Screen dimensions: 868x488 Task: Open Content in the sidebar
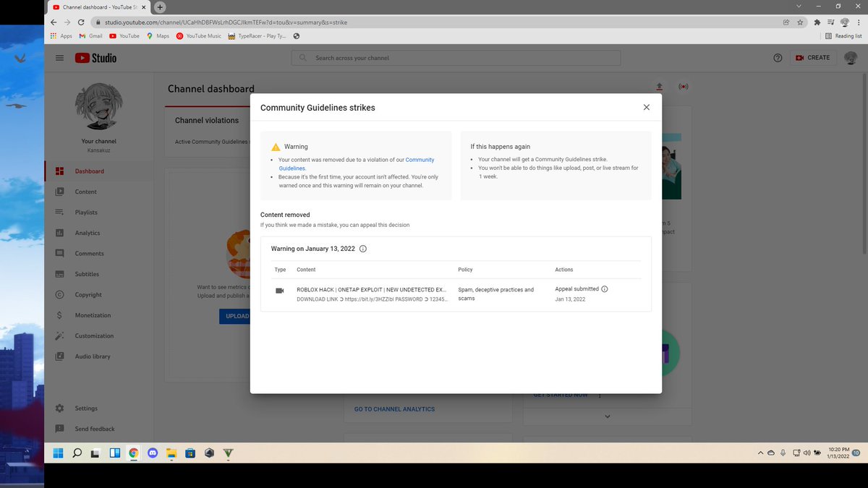click(x=99, y=192)
